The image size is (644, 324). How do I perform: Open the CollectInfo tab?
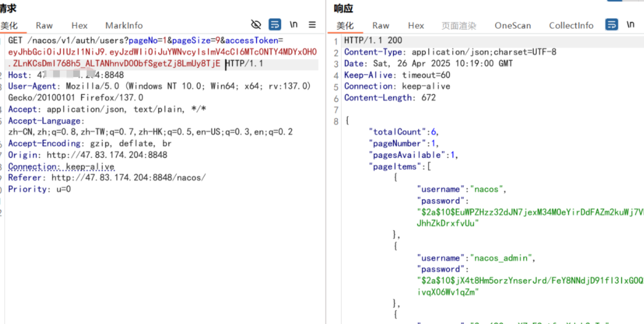571,25
